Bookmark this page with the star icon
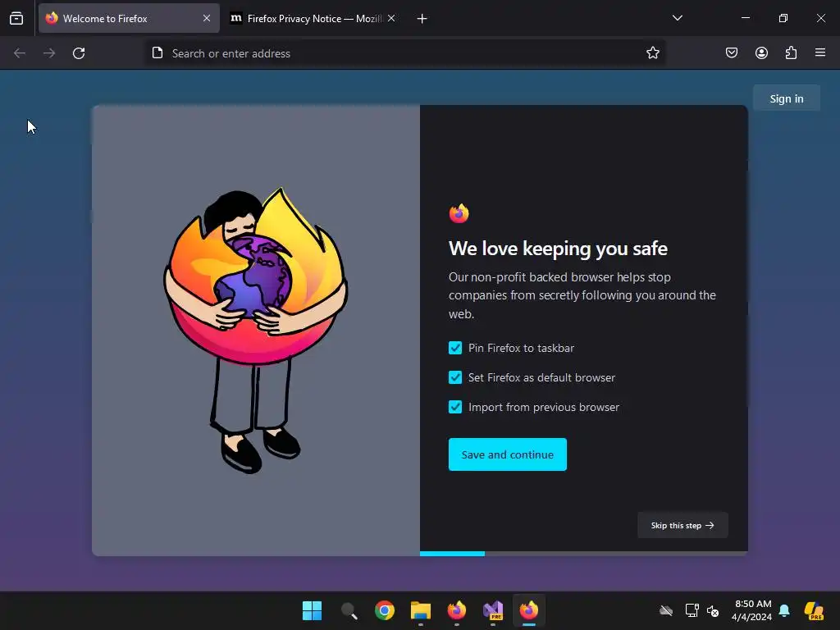The width and height of the screenshot is (840, 630). 652,53
